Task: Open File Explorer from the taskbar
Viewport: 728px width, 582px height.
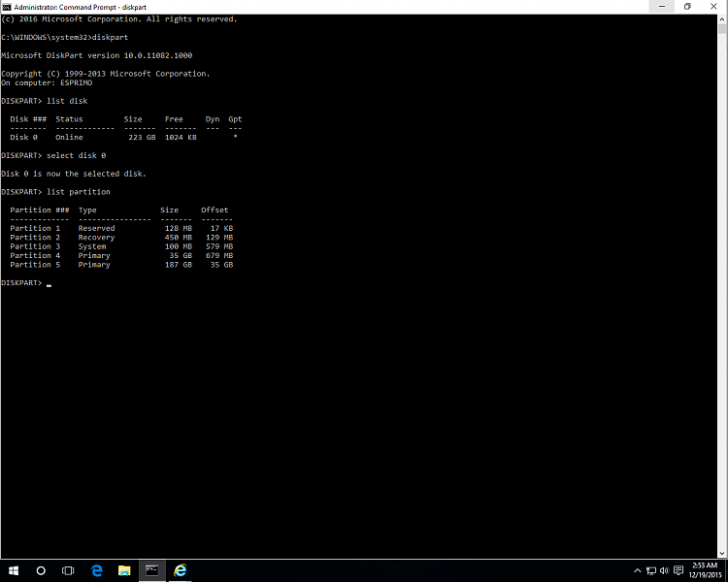Action: tap(124, 570)
